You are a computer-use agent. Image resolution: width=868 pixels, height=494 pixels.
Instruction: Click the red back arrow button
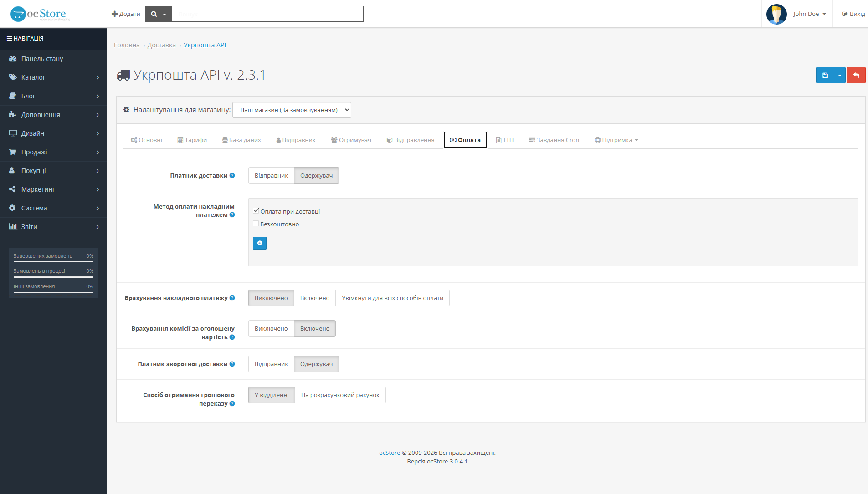click(x=856, y=75)
